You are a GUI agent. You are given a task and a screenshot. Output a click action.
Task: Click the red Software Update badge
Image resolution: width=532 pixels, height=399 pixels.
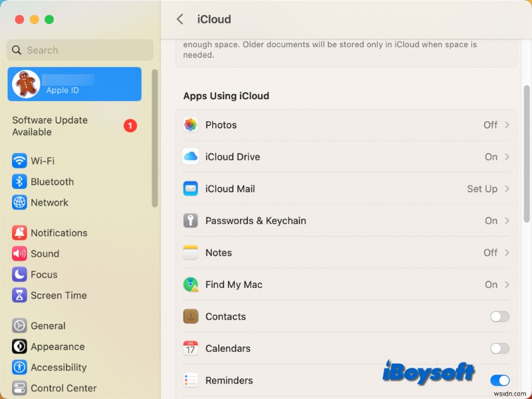point(130,126)
